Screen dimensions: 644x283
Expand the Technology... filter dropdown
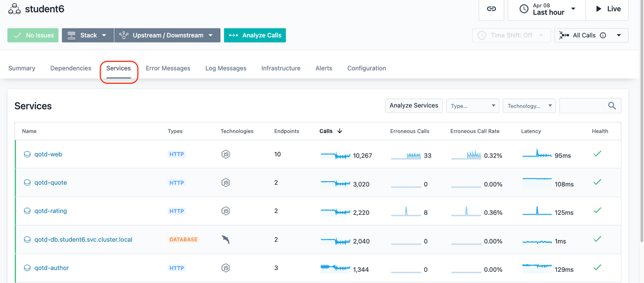(529, 106)
